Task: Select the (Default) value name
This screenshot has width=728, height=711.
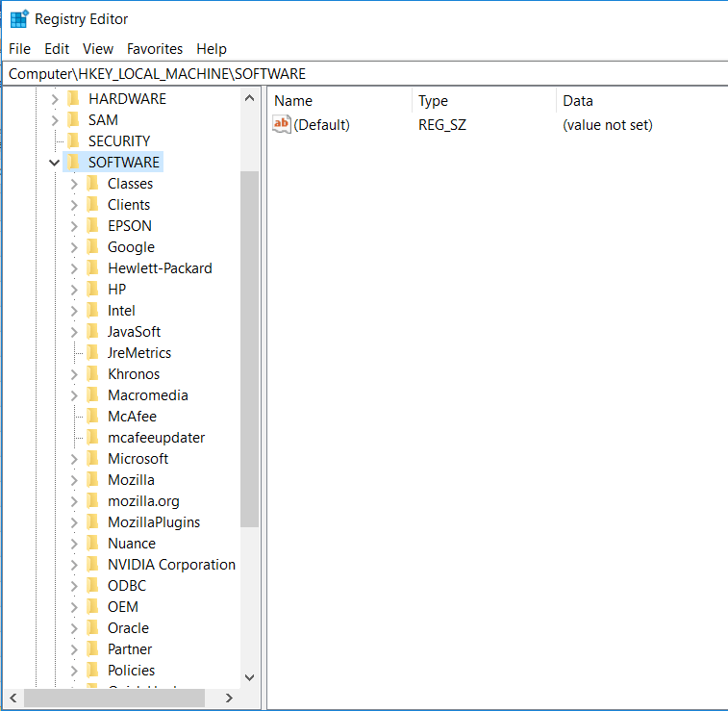Action: pos(321,125)
